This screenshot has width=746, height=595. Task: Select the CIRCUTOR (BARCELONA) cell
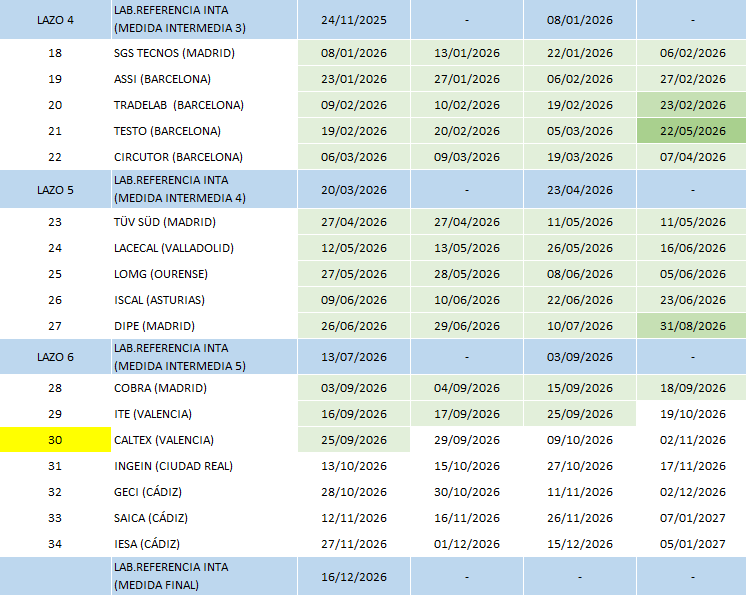click(204, 157)
